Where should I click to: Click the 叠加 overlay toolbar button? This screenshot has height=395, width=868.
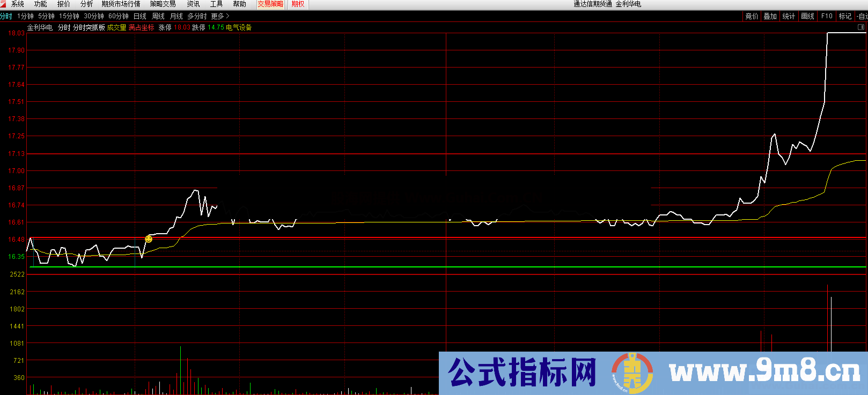[770, 17]
